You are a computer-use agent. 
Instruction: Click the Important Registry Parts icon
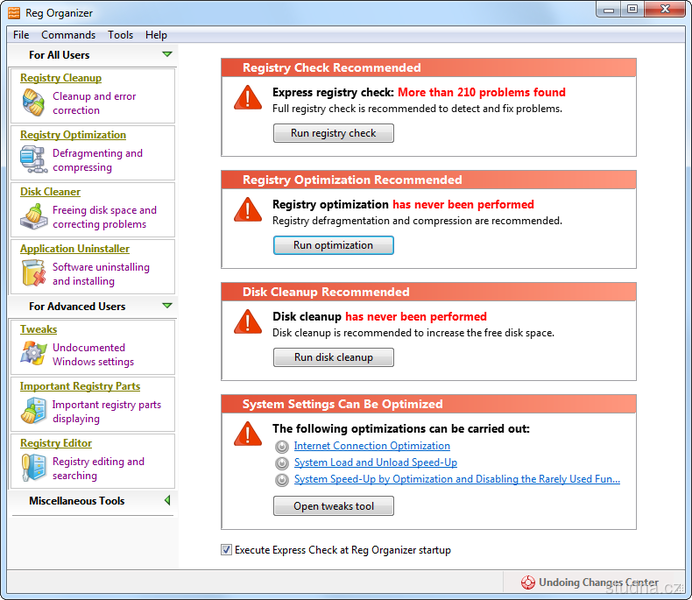click(x=34, y=410)
